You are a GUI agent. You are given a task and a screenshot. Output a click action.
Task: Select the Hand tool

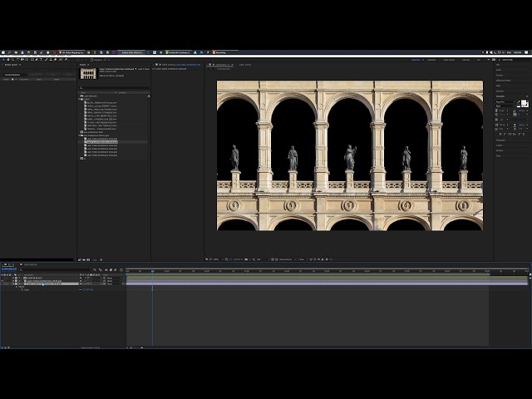(x=8, y=60)
